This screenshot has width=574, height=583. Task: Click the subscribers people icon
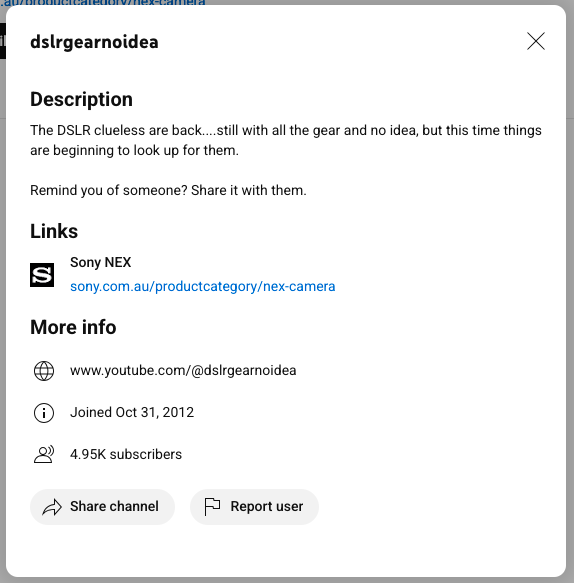click(44, 454)
